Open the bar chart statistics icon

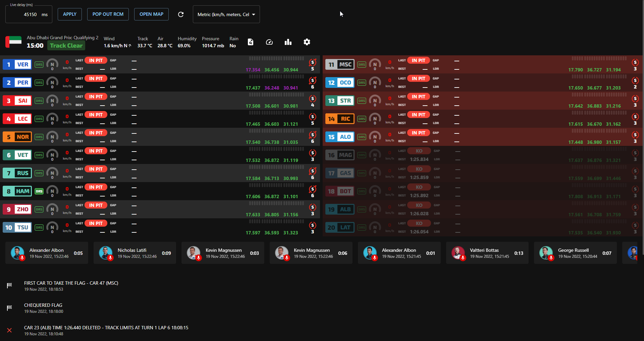(288, 42)
